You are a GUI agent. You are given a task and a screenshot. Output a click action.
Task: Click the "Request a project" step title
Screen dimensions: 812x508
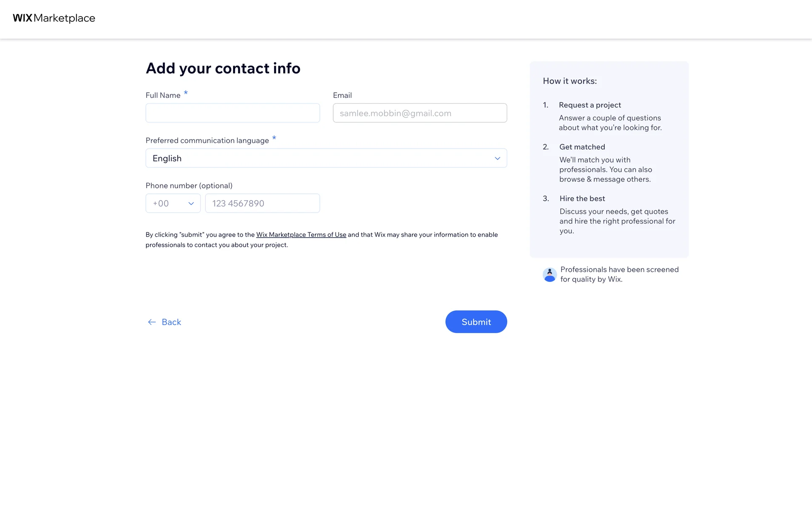coord(590,105)
